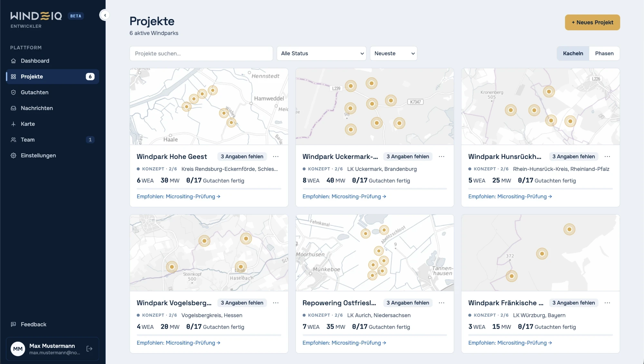Follow the Micrositing-Prüfung link for Ostfriesland project
This screenshot has width=644, height=364.
[344, 343]
